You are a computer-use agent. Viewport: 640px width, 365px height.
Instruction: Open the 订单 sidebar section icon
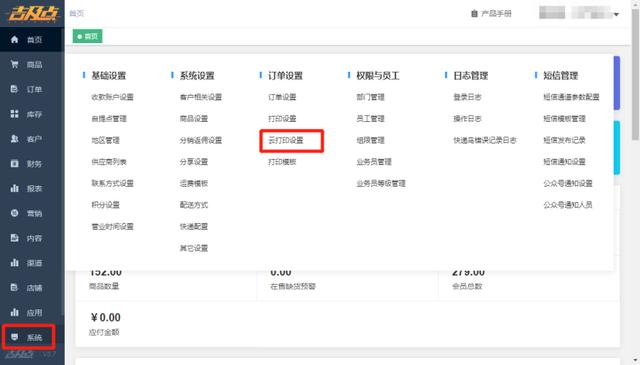tap(14, 89)
